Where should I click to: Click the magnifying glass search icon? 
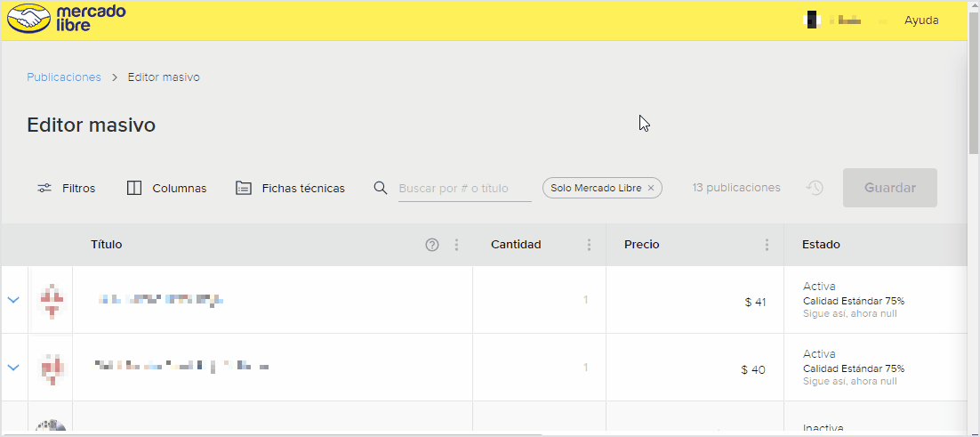coord(380,188)
